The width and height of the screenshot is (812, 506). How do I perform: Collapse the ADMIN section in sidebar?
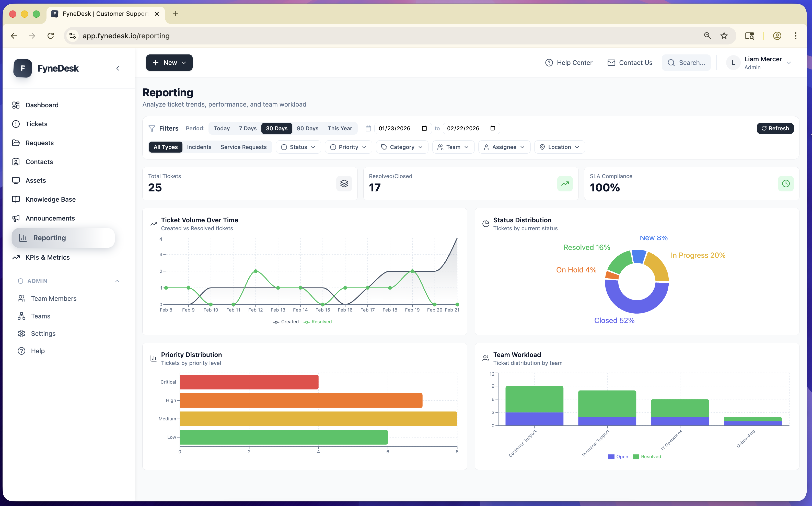click(117, 281)
